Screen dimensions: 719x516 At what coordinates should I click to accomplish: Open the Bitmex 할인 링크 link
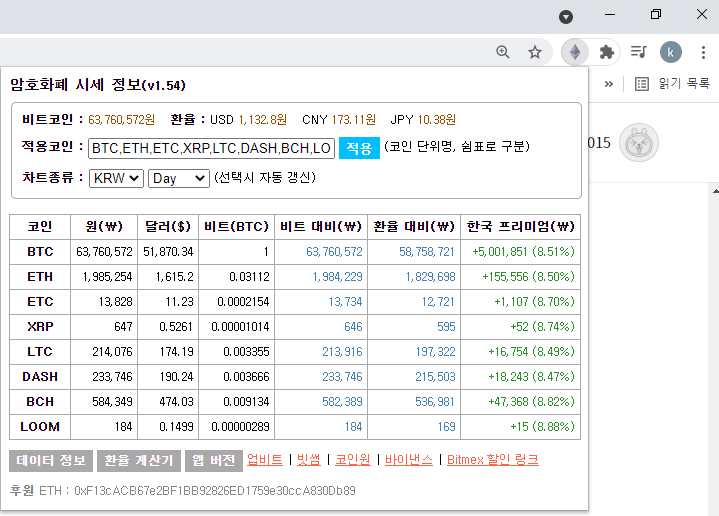493,460
